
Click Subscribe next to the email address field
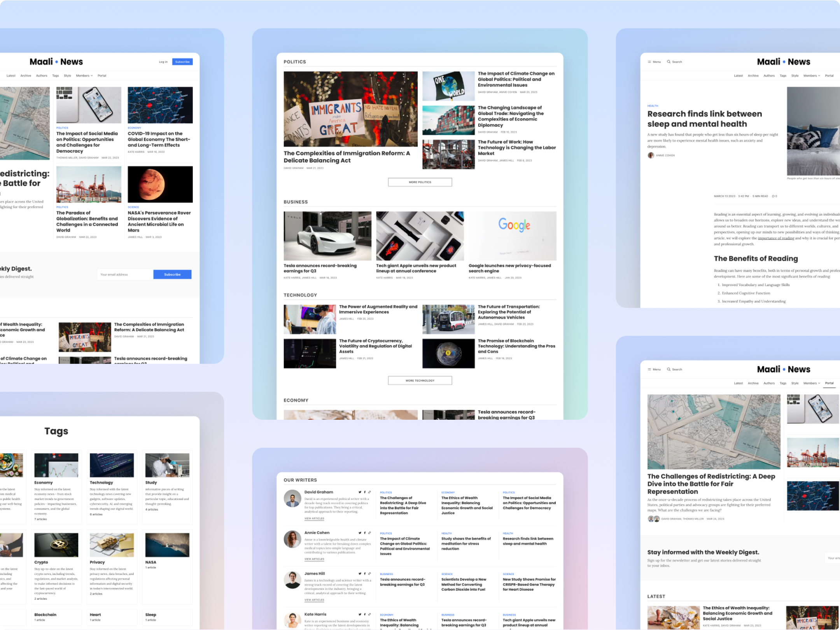(x=172, y=274)
